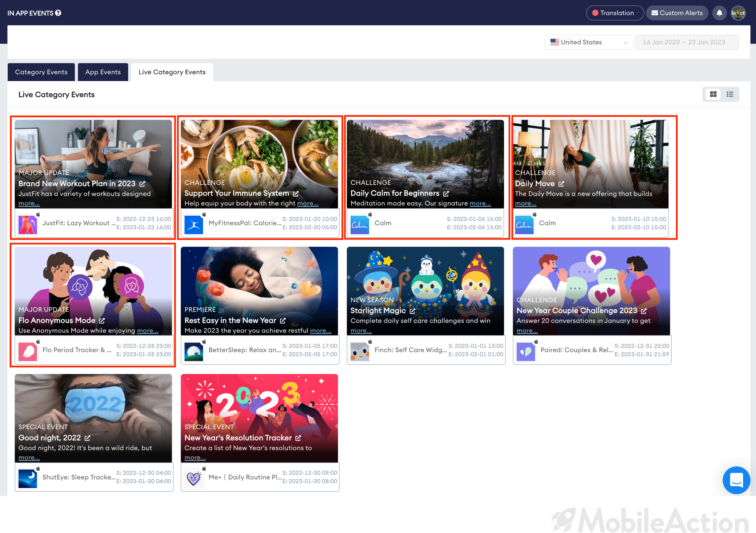The width and height of the screenshot is (756, 533).
Task: Open external link for Rest Easy in the New Year
Action: point(283,320)
